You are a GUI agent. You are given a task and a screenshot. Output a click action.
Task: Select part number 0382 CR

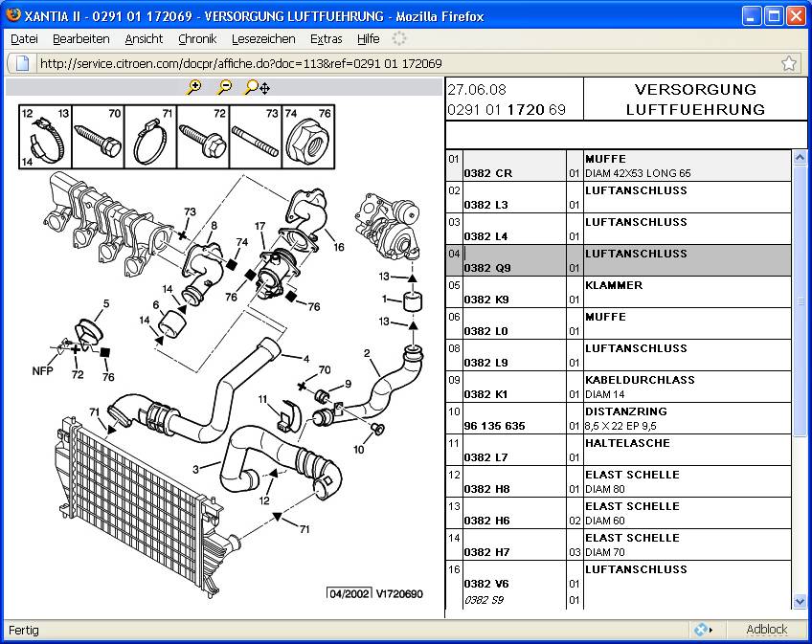[487, 173]
